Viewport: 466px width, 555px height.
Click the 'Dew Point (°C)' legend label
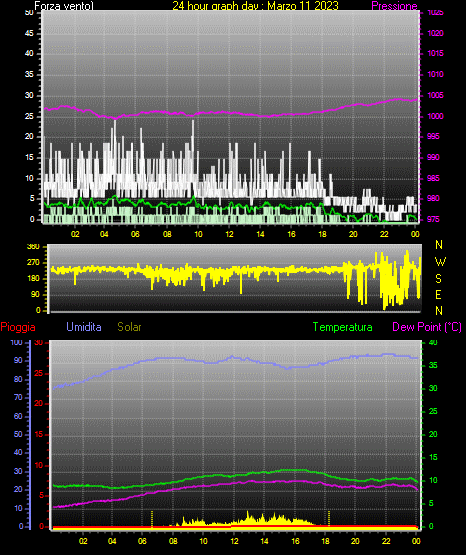pos(427,327)
